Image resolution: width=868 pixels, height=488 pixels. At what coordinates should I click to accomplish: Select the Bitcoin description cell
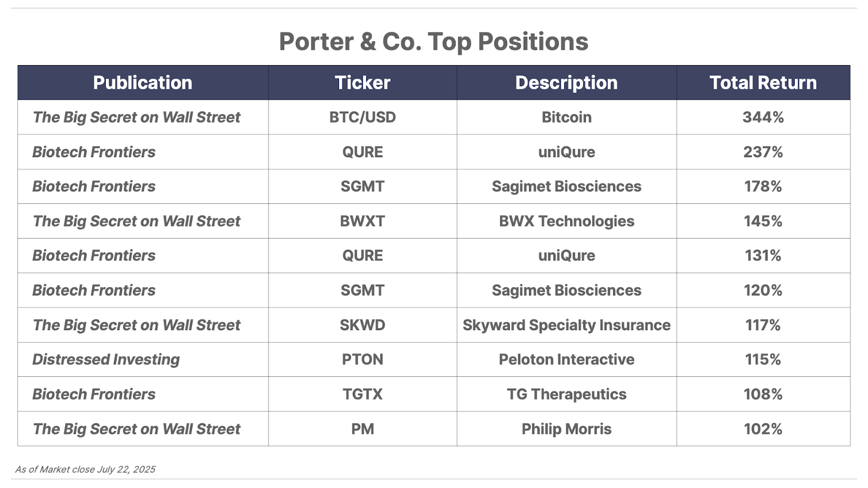coord(566,117)
